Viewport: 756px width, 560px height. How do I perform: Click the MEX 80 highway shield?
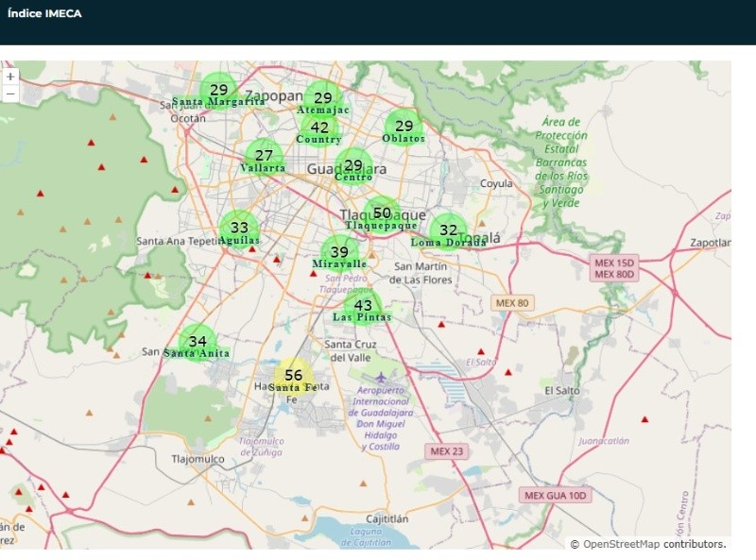[513, 303]
